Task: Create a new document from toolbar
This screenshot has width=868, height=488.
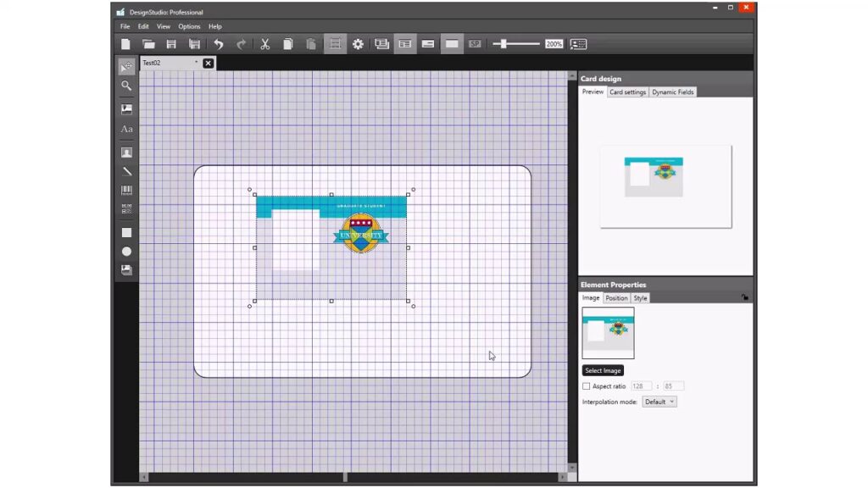Action: pyautogui.click(x=125, y=44)
